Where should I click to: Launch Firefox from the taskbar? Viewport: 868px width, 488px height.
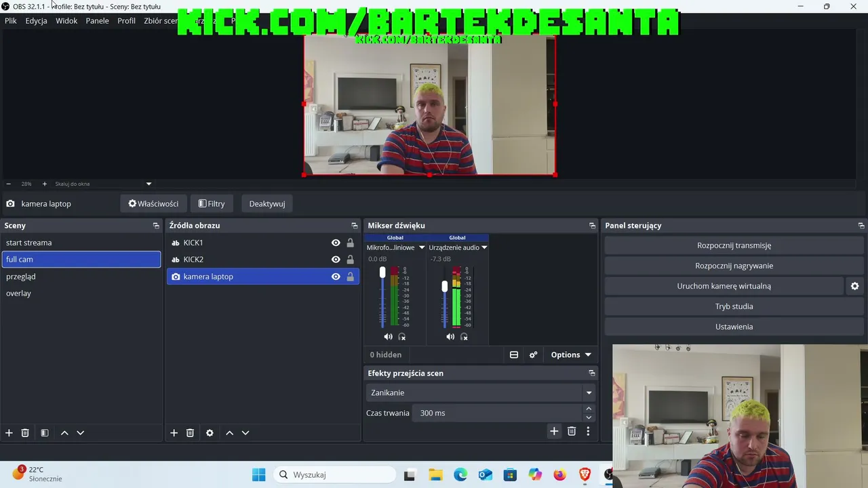tap(559, 474)
